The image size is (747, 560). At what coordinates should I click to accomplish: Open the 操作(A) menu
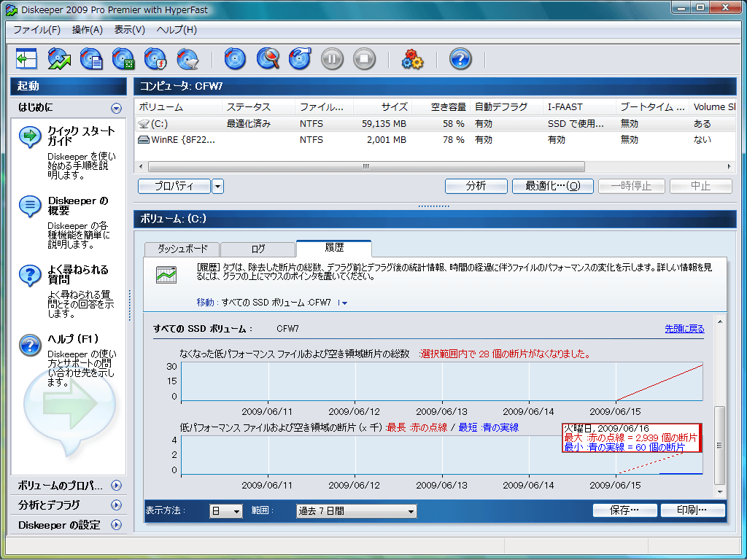[x=88, y=29]
